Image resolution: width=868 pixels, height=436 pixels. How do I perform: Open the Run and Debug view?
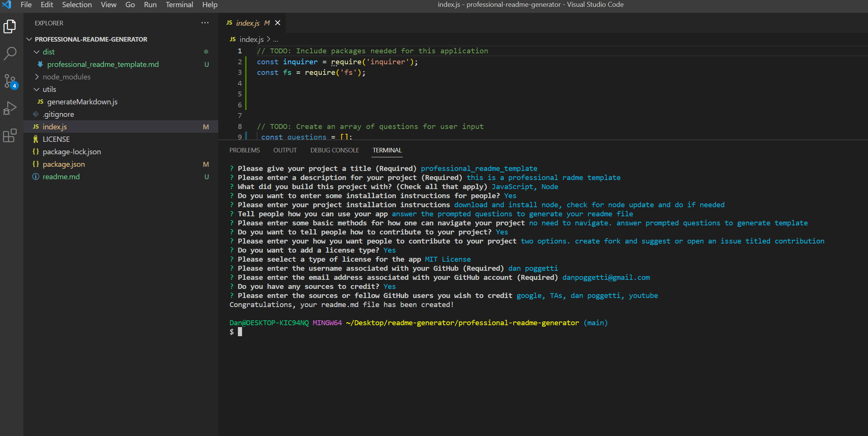coord(10,108)
